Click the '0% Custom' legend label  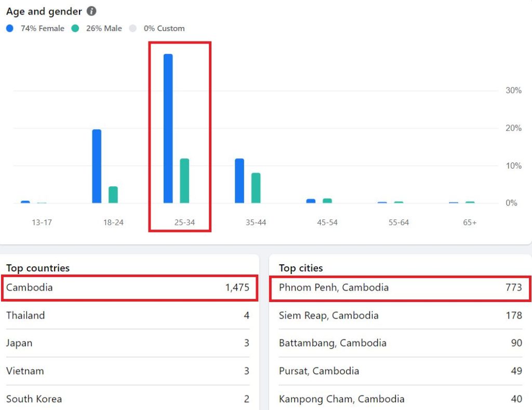pos(164,29)
